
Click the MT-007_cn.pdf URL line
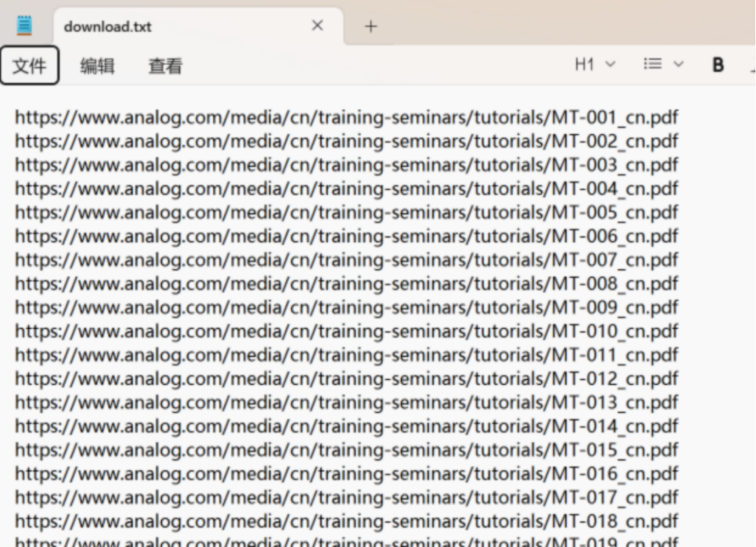tap(346, 260)
